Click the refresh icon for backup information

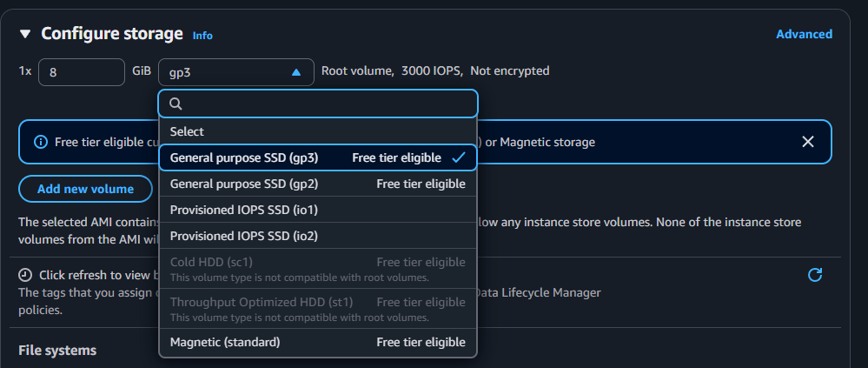(815, 275)
